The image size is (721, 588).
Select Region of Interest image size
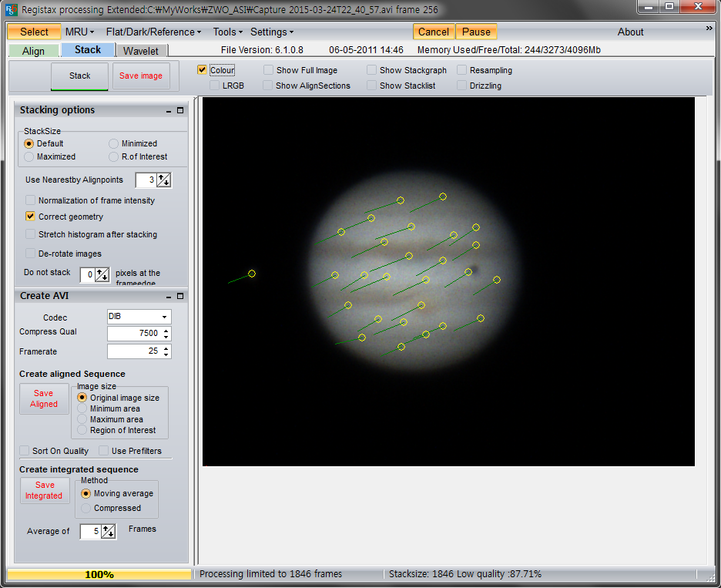(82, 430)
